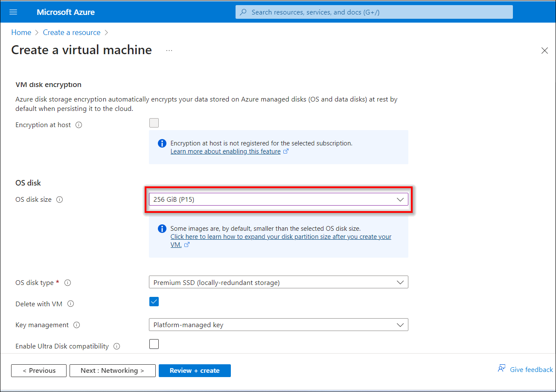Open Learn more about enabling this feature link
This screenshot has width=556, height=392.
coord(226,151)
